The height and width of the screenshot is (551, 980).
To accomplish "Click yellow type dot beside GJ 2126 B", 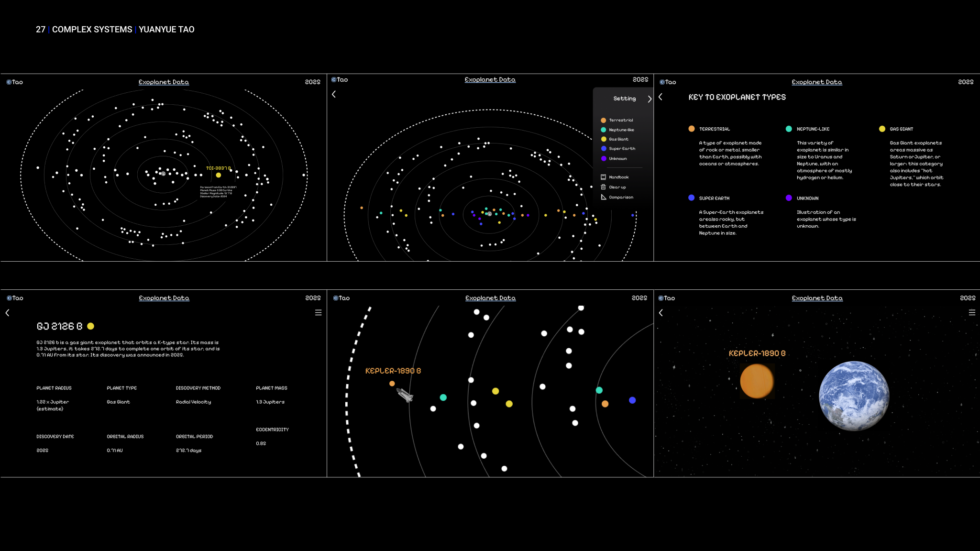I will point(90,326).
